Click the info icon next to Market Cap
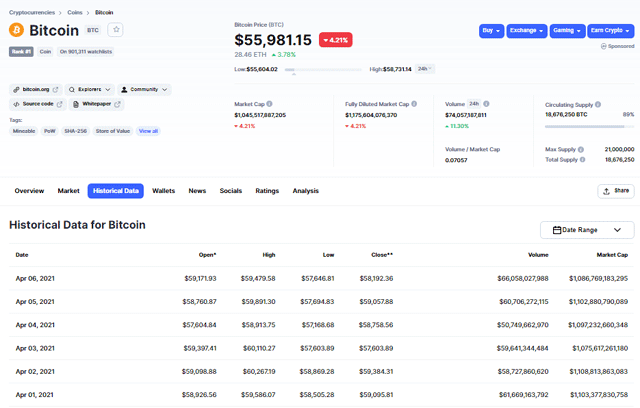640x408 pixels. 269,104
